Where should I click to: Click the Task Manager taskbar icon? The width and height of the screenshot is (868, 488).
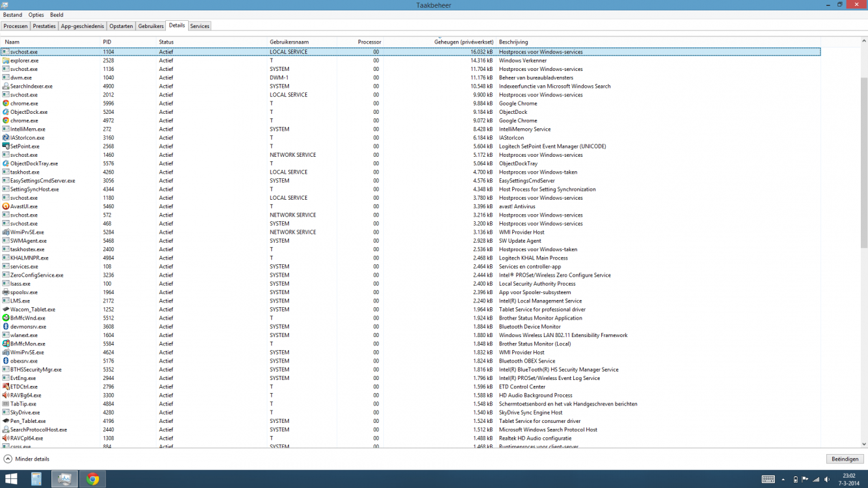64,480
